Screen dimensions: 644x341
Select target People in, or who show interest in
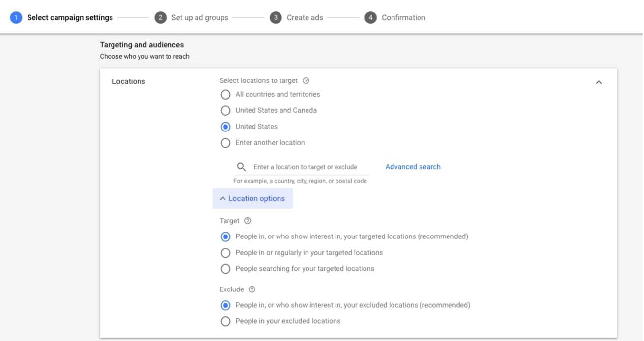[x=225, y=236]
